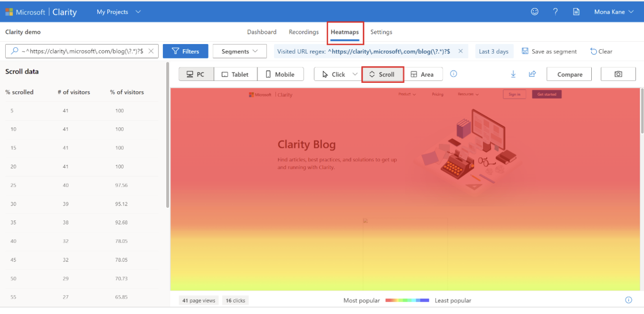The height and width of the screenshot is (314, 644).
Task: Clear the URL search field with X
Action: (x=151, y=51)
